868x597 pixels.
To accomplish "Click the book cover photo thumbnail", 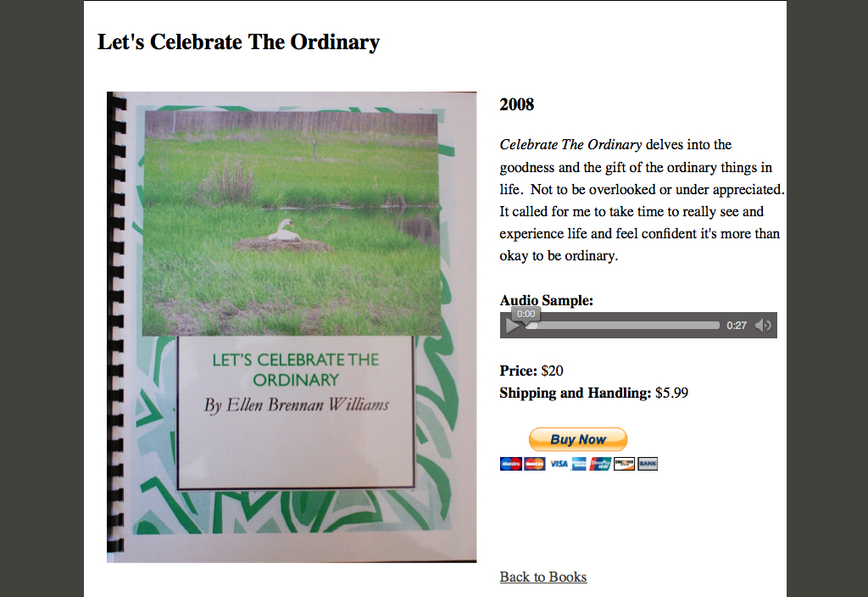I will pos(292,327).
